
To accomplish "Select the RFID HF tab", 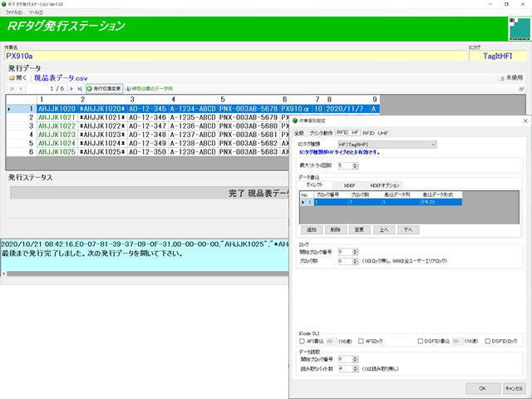I will click(347, 133).
